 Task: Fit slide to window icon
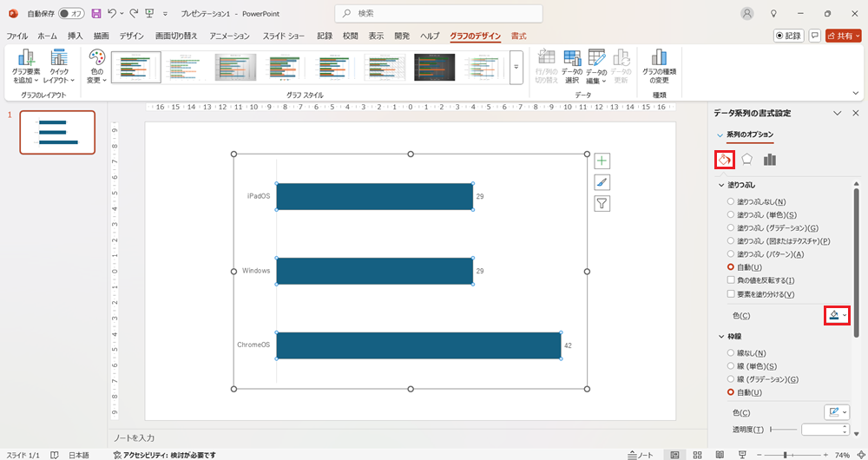pos(861,455)
